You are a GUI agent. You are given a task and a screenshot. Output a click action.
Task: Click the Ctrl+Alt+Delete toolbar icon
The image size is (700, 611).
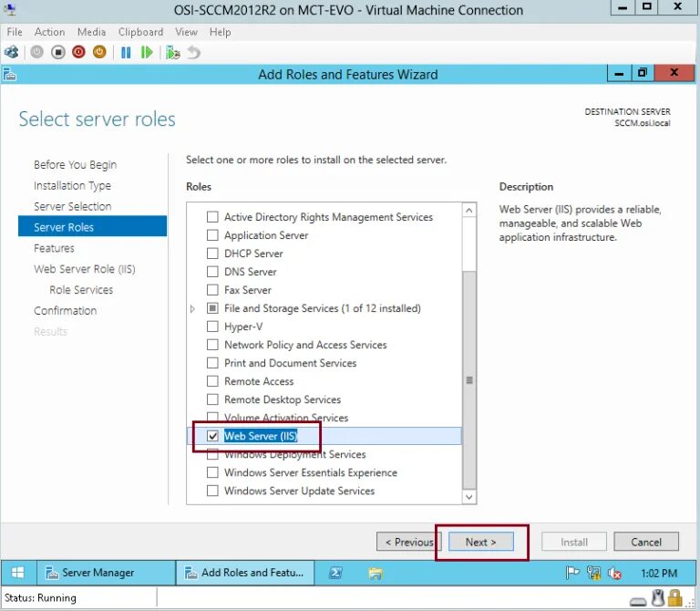tap(12, 52)
